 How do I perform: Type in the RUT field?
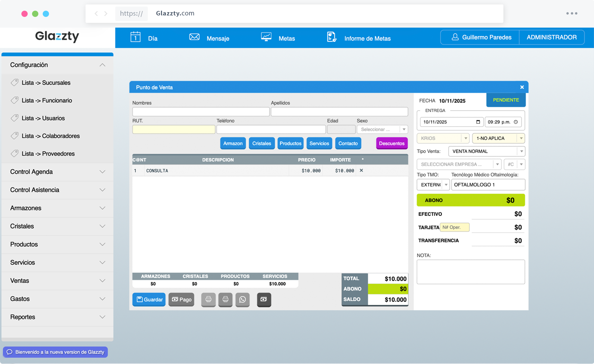[x=173, y=129]
